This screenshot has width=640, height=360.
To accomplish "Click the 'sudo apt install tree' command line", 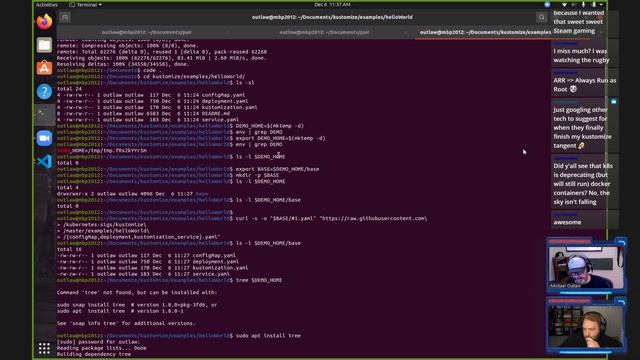I will [x=268, y=336].
